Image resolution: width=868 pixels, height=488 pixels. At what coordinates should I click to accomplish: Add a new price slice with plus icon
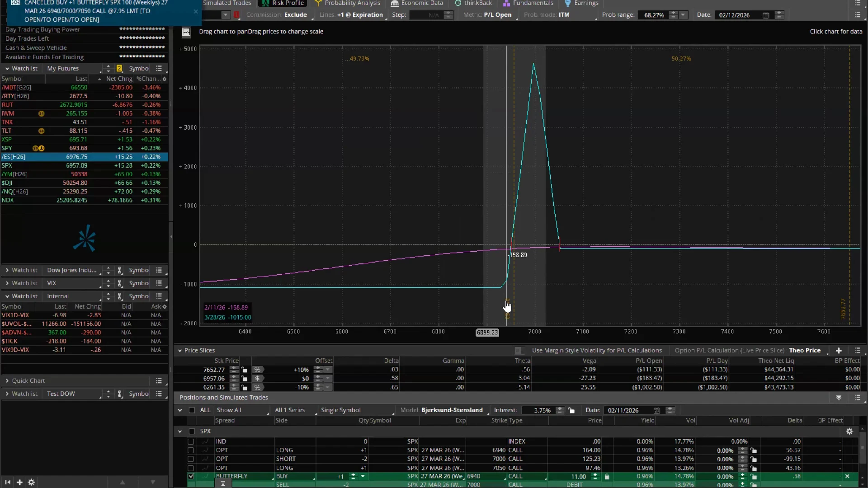[839, 351]
